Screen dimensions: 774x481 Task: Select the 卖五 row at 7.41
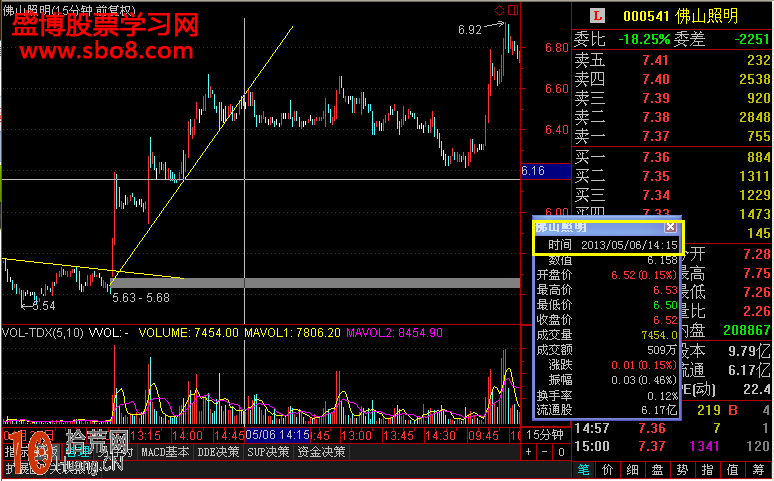(x=672, y=60)
